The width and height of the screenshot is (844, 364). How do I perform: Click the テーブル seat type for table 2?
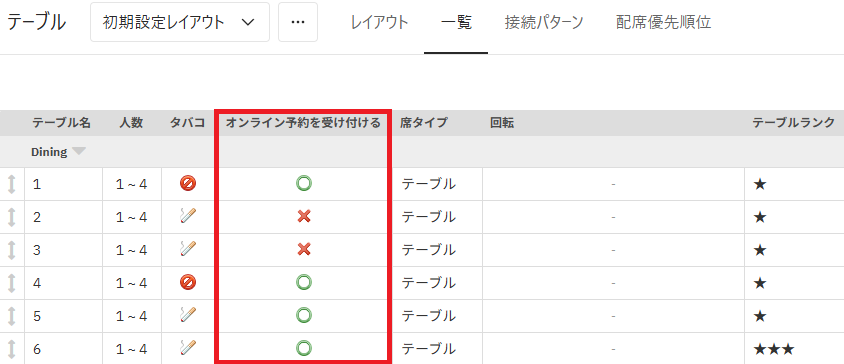tap(429, 217)
